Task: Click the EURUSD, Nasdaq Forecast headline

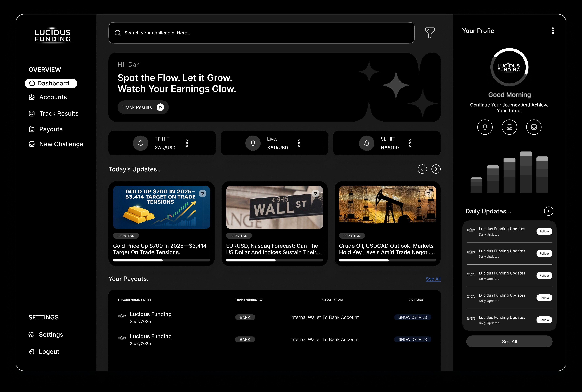Action: (x=274, y=249)
